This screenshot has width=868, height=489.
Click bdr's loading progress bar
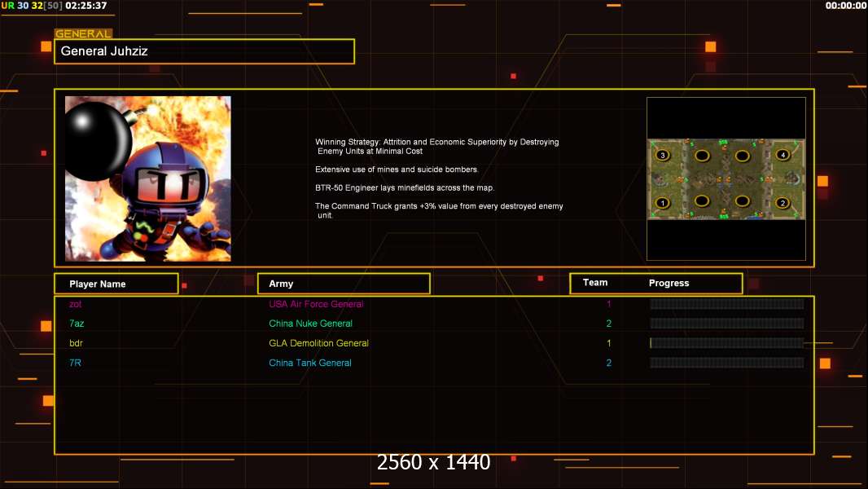coord(727,343)
